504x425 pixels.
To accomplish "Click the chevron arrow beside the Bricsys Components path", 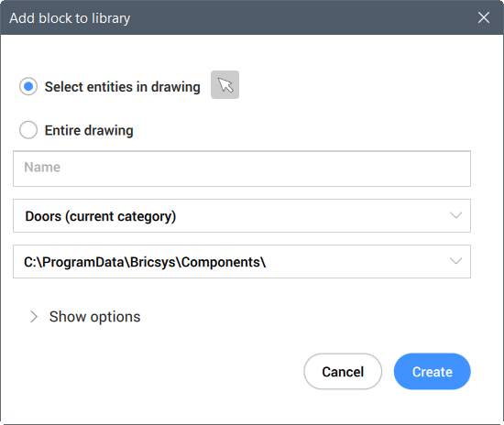I will (455, 261).
